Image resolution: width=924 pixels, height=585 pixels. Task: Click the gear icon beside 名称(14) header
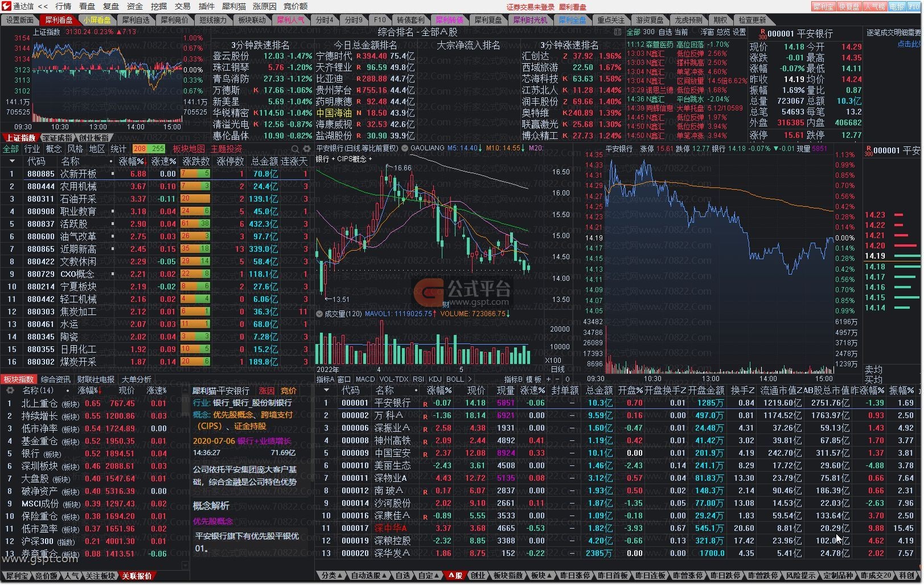(10, 391)
